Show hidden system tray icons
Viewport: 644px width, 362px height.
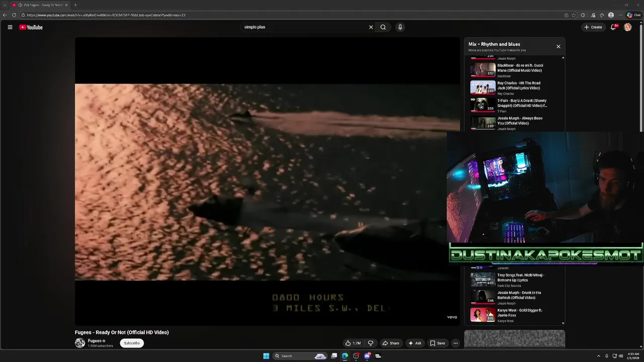coord(598,356)
